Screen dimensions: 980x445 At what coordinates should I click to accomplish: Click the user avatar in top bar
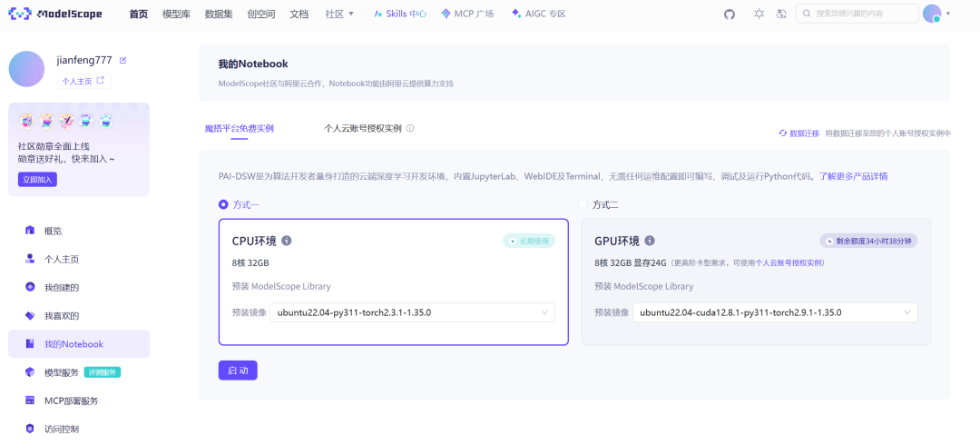[x=932, y=14]
